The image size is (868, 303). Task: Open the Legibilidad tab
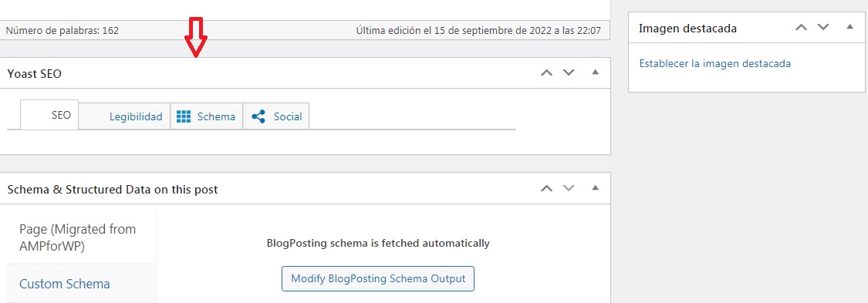click(x=136, y=116)
